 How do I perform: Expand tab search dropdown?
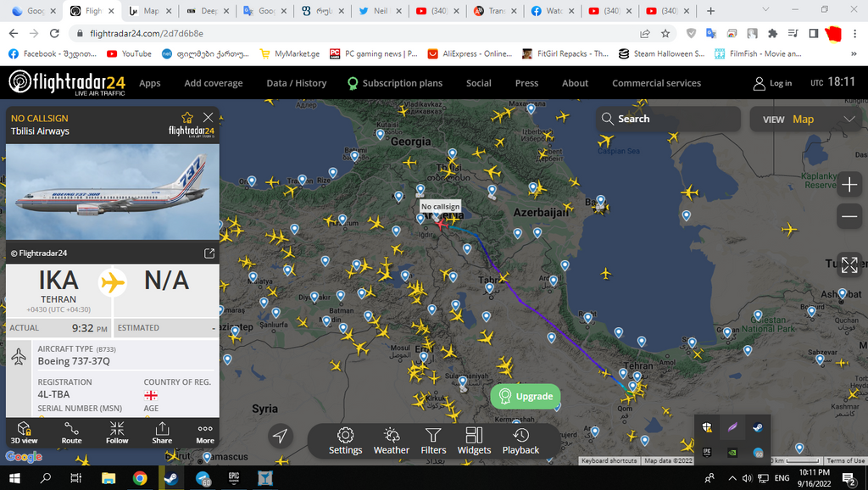coord(765,10)
